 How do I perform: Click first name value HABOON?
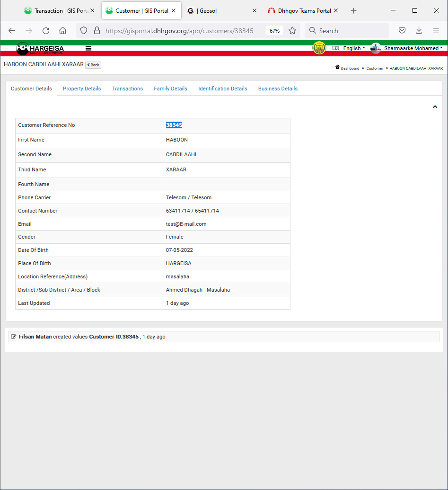pos(177,140)
